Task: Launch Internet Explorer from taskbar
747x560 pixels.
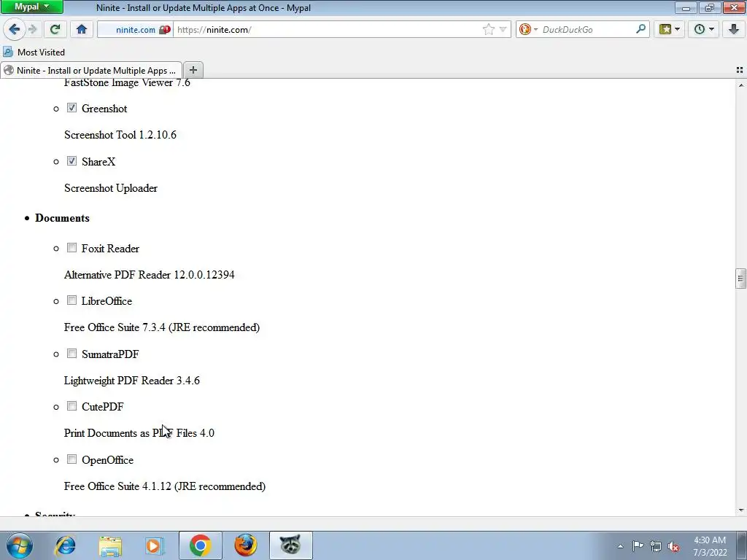Action: click(x=65, y=545)
